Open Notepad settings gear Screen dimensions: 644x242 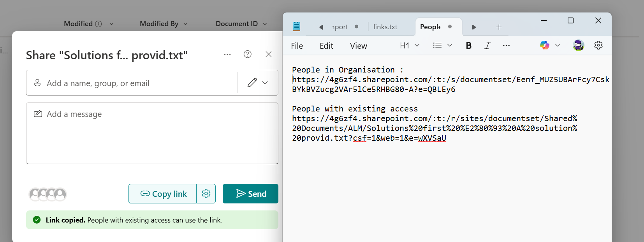(x=598, y=45)
